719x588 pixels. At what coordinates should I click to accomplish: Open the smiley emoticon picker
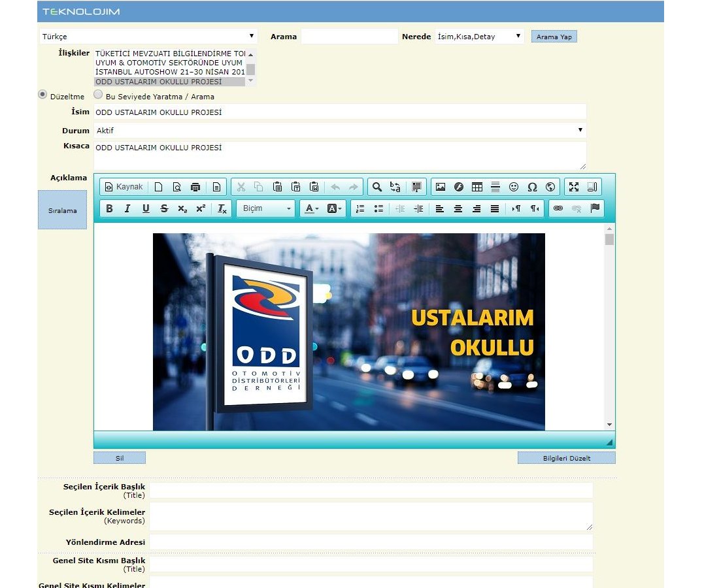click(x=514, y=187)
